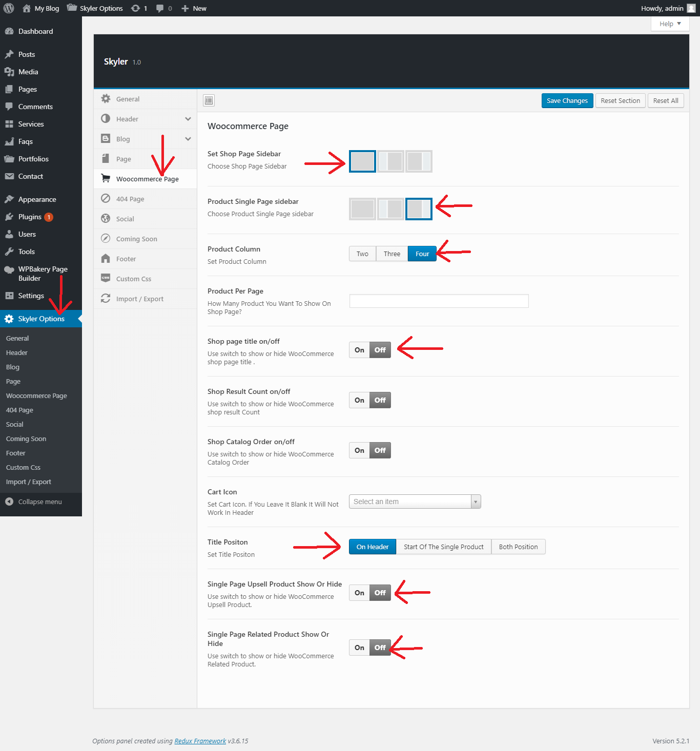
Task: Click the Media library icon
Action: pyautogui.click(x=9, y=72)
